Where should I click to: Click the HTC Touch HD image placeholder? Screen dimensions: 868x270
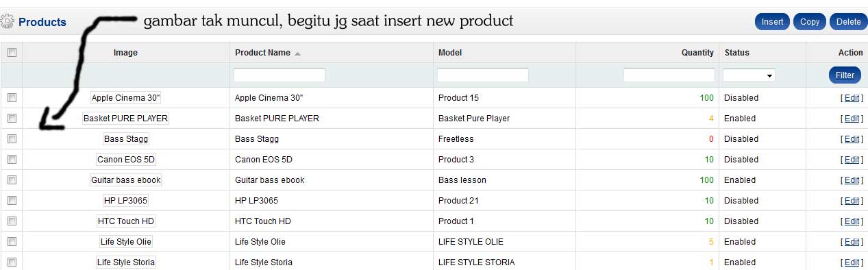(126, 221)
